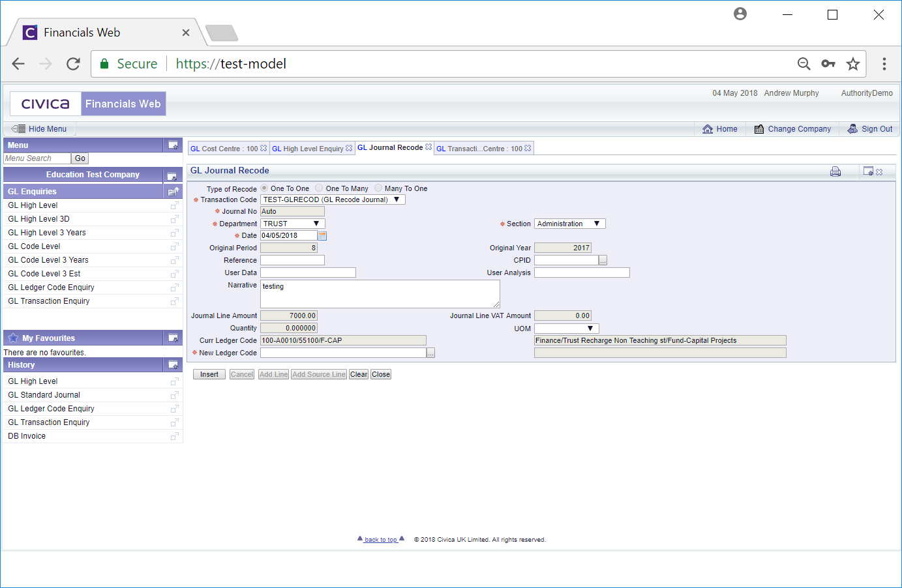
Task: Click the CPID lookup ellipsis button
Action: click(603, 260)
